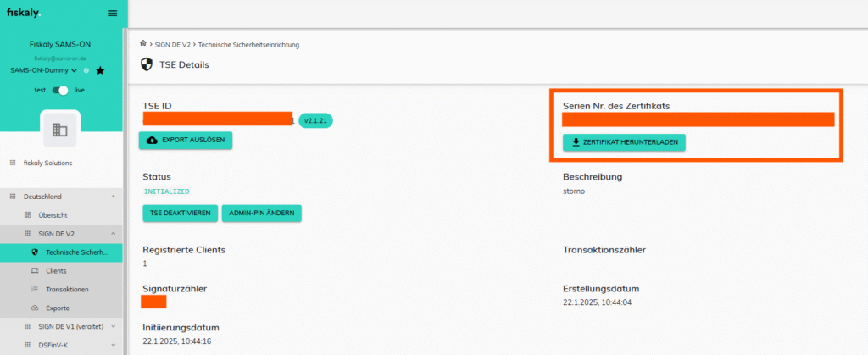Click the star favorite icon
The height and width of the screenshot is (355, 868).
(100, 70)
